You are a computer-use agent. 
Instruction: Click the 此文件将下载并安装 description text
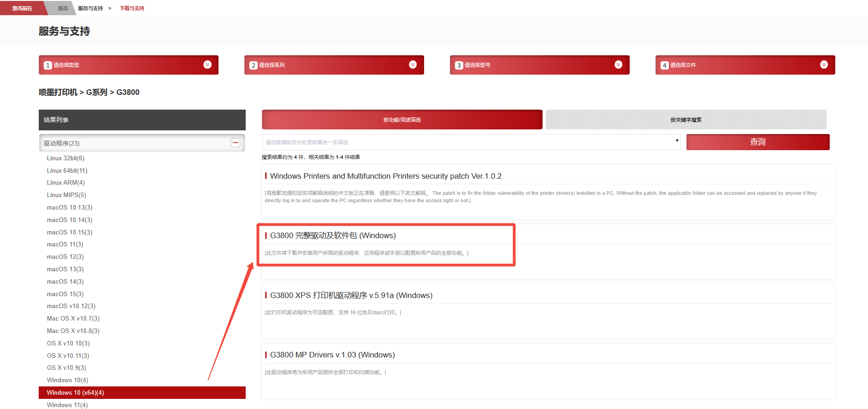pyautogui.click(x=366, y=253)
